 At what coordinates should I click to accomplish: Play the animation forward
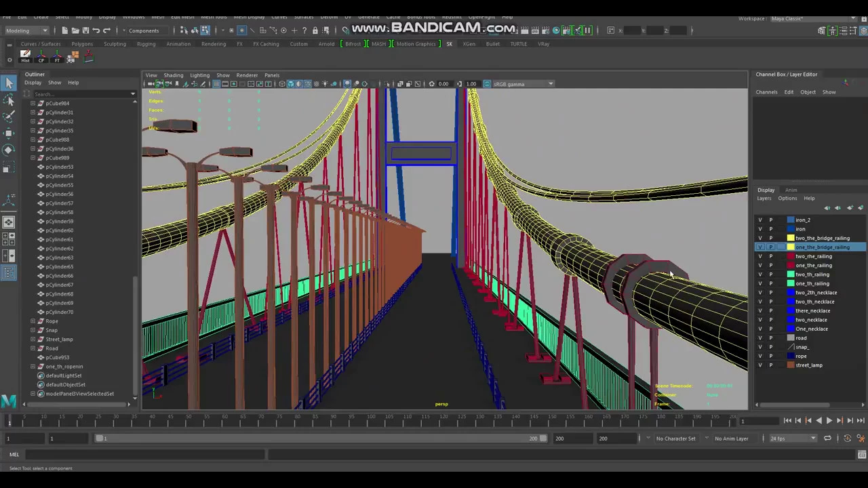[829, 420]
